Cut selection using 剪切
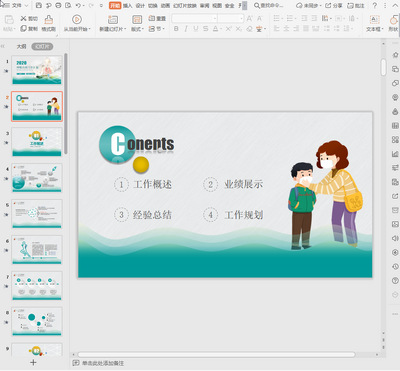 point(29,19)
